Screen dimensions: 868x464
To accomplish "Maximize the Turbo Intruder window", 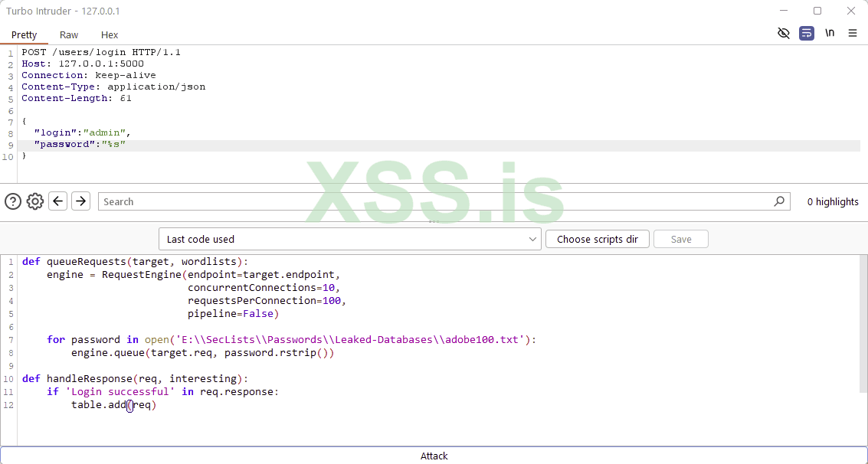I will [x=817, y=11].
